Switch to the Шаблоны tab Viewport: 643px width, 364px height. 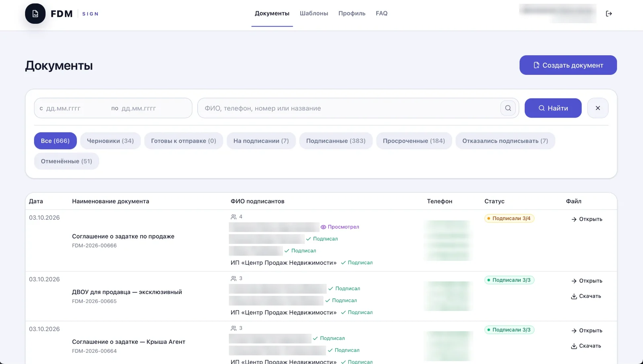click(x=314, y=13)
